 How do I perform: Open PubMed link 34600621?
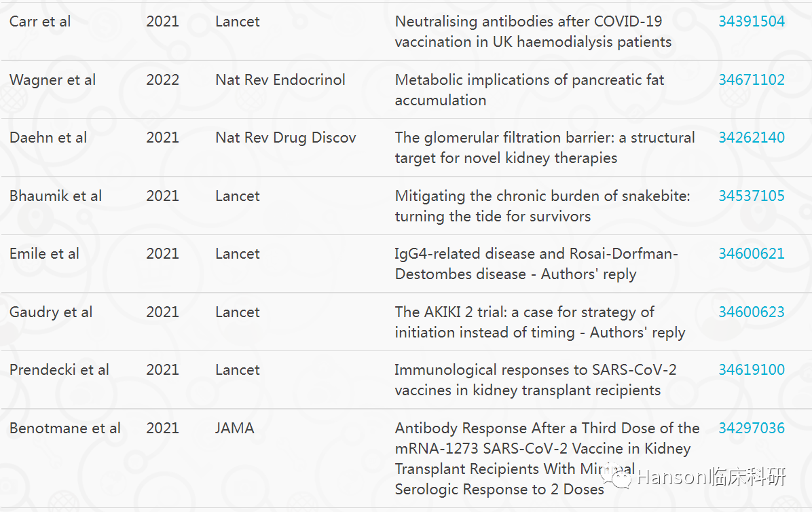point(752,254)
